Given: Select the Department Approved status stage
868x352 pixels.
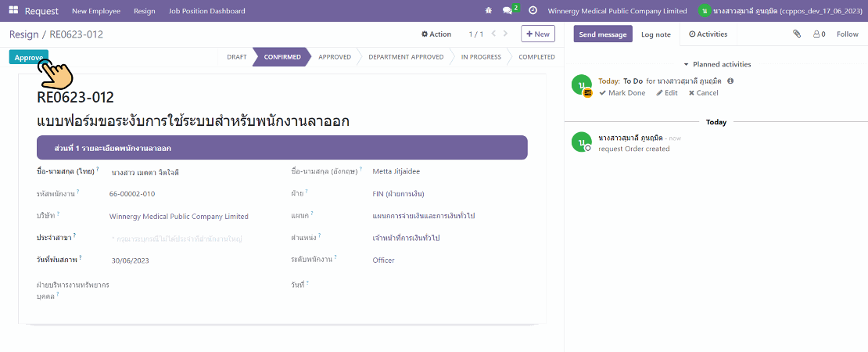Looking at the screenshot, I should [405, 57].
